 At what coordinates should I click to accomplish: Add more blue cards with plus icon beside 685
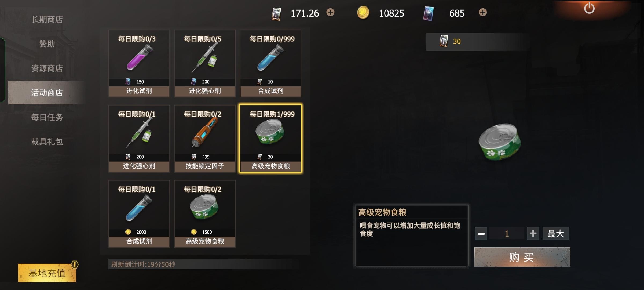click(483, 12)
